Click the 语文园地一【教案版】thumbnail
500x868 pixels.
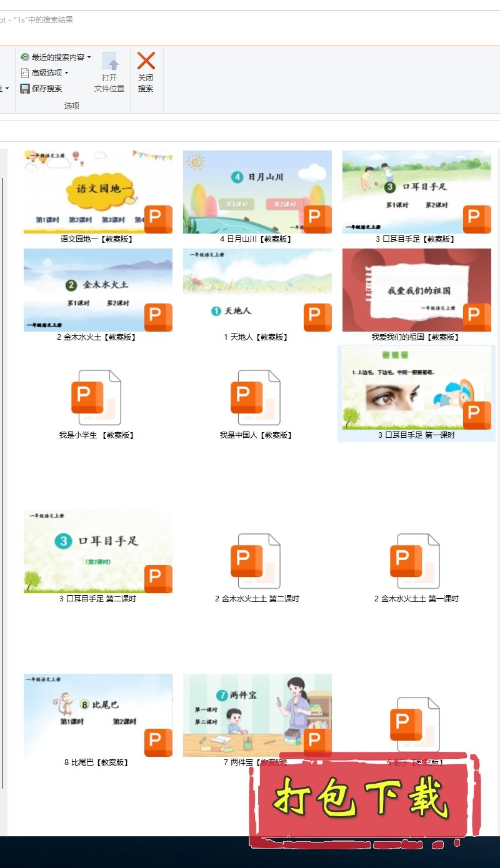point(97,192)
